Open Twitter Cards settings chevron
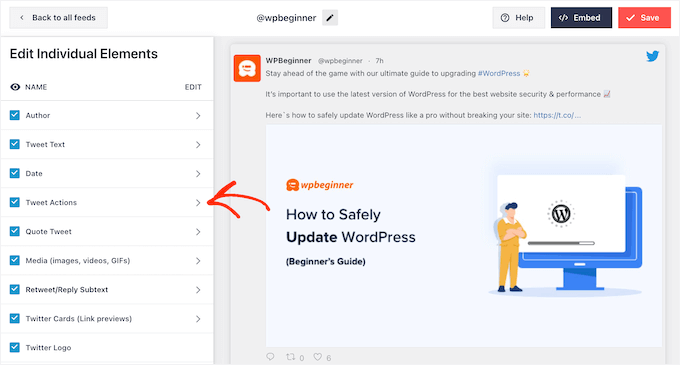This screenshot has height=365, width=680. pyautogui.click(x=198, y=319)
